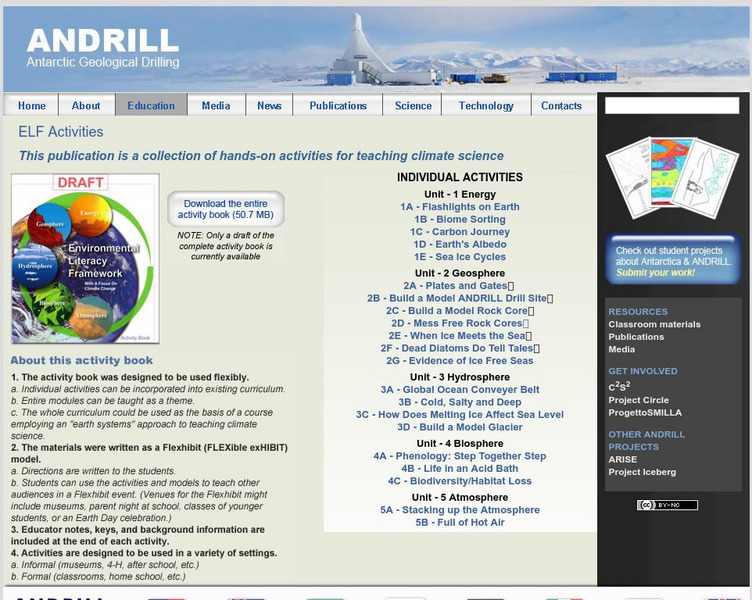Go to the Science tab

pyautogui.click(x=413, y=106)
